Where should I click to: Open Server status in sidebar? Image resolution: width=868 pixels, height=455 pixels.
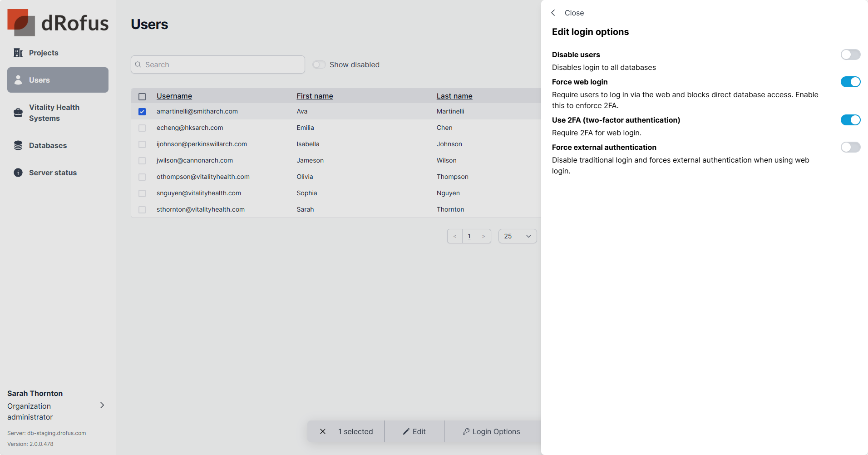click(x=53, y=173)
